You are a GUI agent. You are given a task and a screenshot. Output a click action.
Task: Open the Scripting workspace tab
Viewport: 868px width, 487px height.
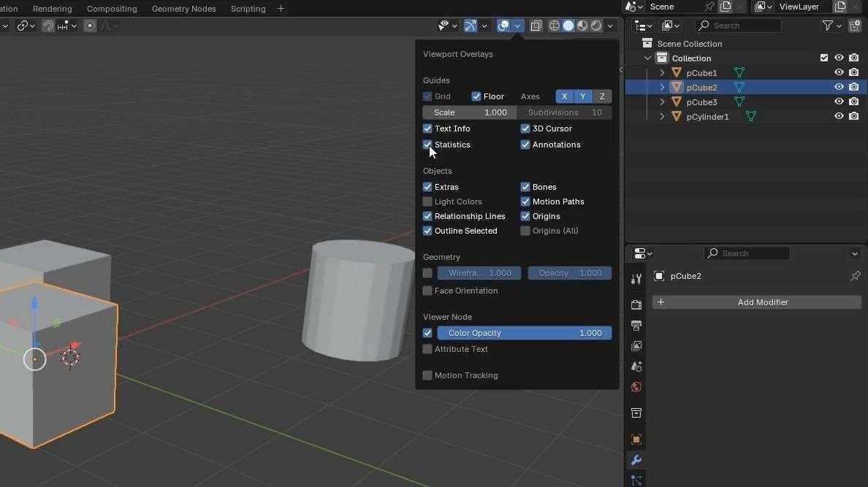248,9
